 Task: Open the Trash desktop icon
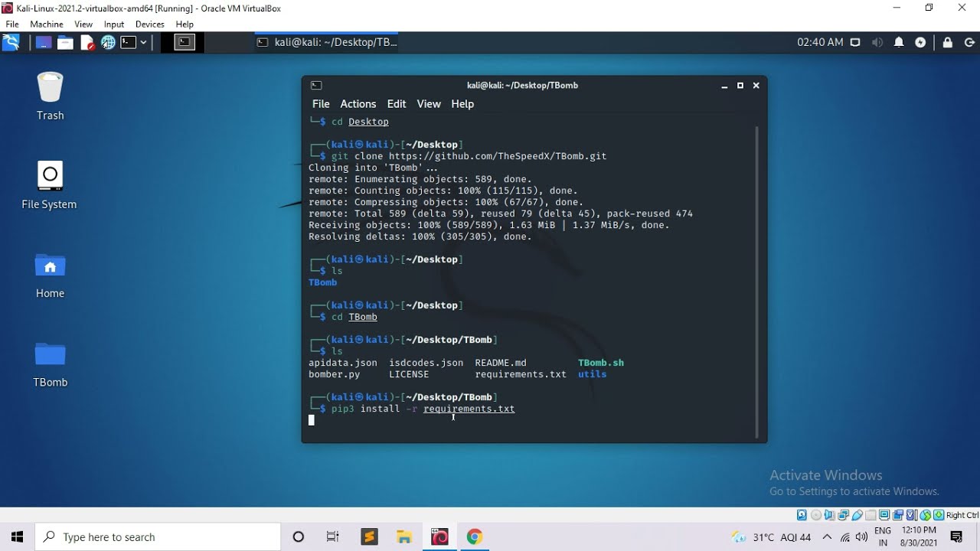coord(50,96)
